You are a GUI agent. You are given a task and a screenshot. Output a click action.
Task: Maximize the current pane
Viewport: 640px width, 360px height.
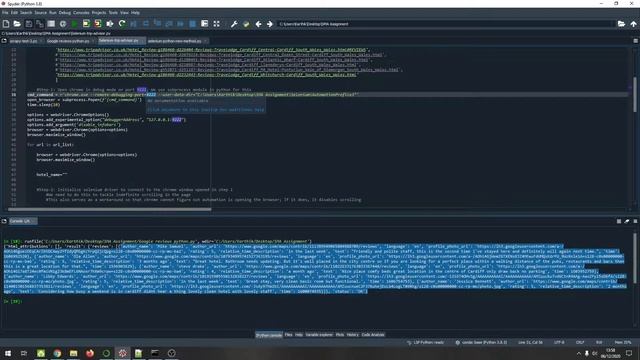tap(204, 24)
